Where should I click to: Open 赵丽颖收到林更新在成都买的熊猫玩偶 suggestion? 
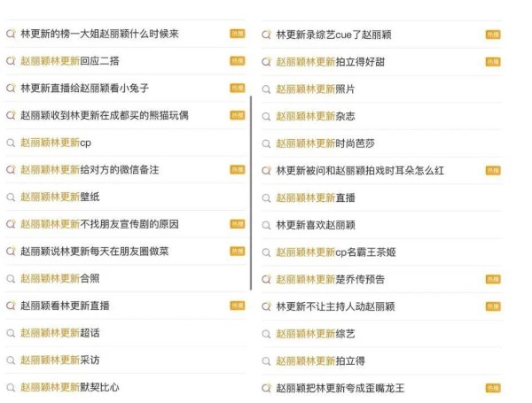126,115
